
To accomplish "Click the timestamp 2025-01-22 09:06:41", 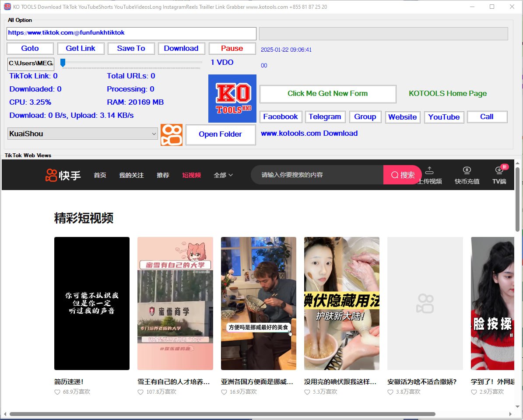I will [x=286, y=50].
